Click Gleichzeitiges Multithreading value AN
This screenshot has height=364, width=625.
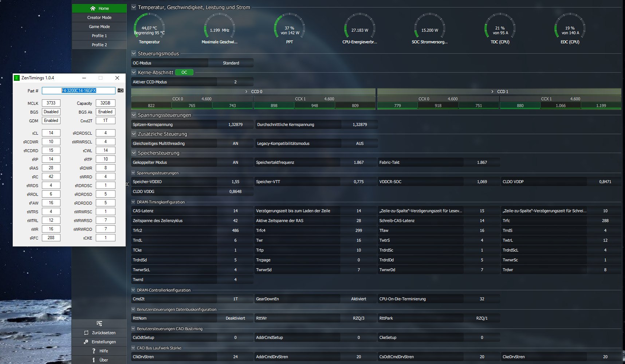(235, 143)
